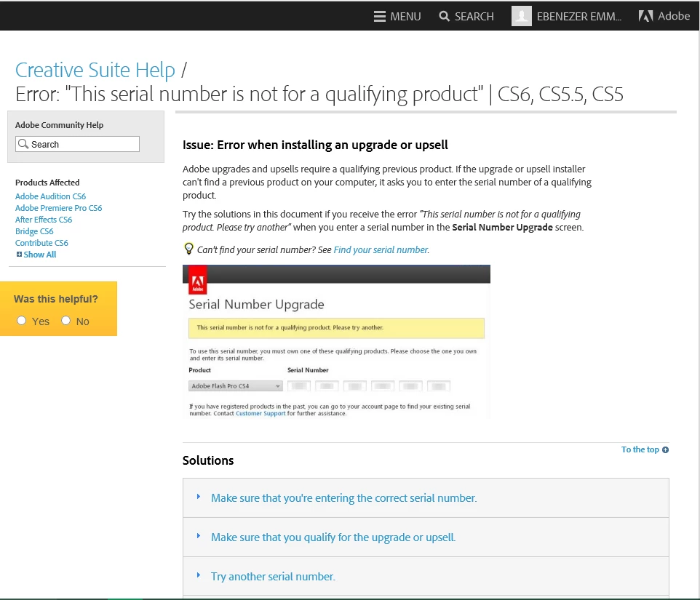Click the plus icon beside Show All
Screen dimensions: 700x600
pyautogui.click(x=19, y=255)
